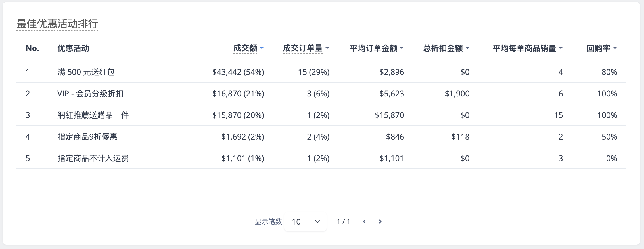Click the 15 (29%) order count
This screenshot has height=249, width=644.
click(314, 72)
